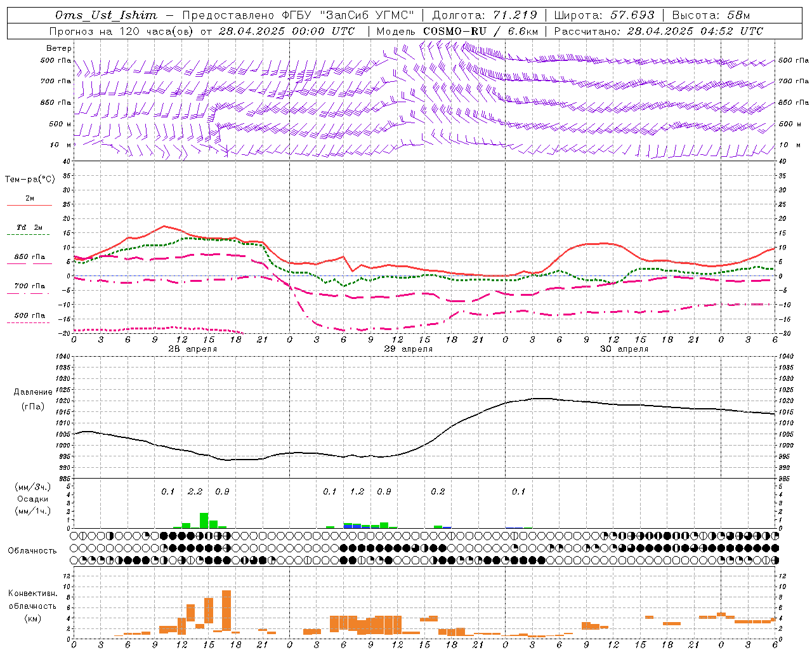Image resolution: width=812 pixels, height=650 pixels.
Task: Click the "Рассчитано: 28.04.2025 04:52 UTC" timestamp
Action: point(658,31)
